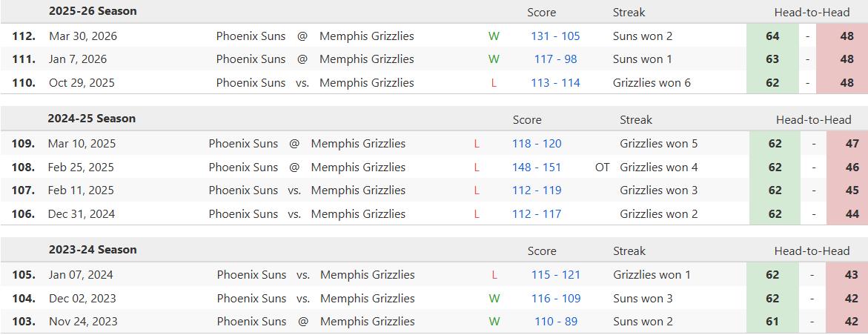View the 115 - 121 game score

click(555, 275)
